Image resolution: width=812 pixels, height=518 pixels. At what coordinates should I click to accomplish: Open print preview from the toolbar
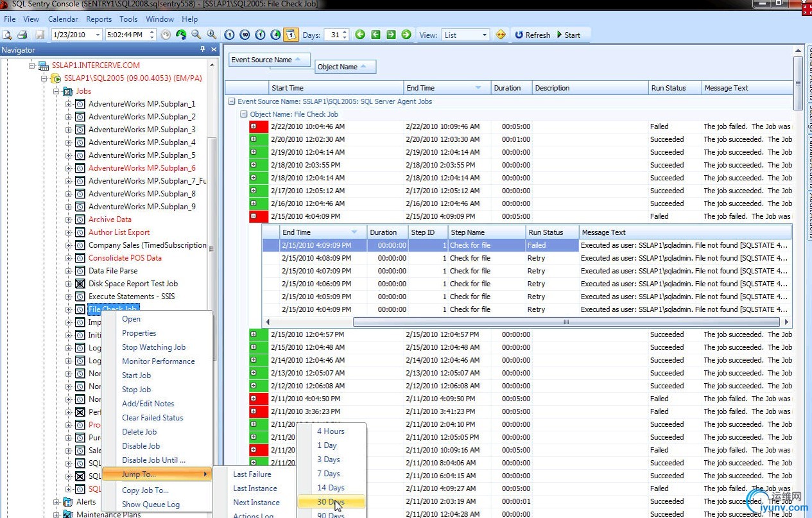7,35
